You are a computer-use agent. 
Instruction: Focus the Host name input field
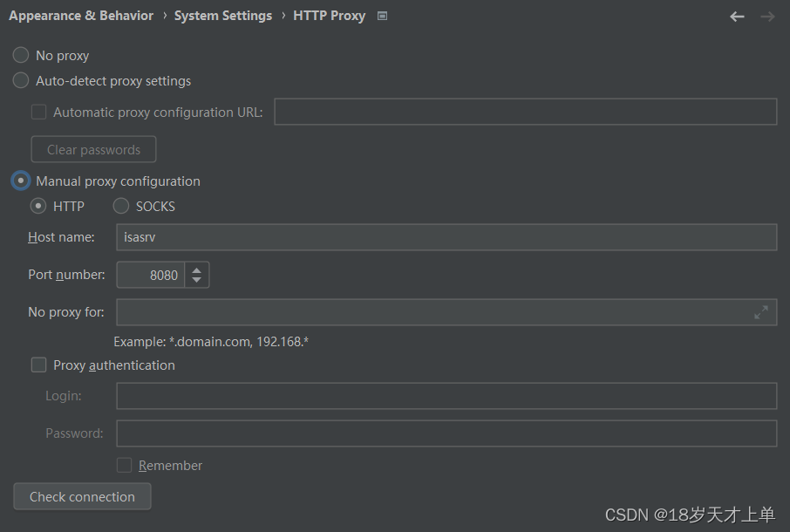(446, 237)
